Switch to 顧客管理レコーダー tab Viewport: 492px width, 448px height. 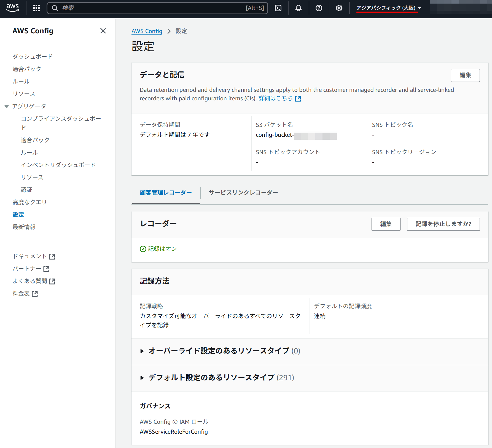coord(166,192)
